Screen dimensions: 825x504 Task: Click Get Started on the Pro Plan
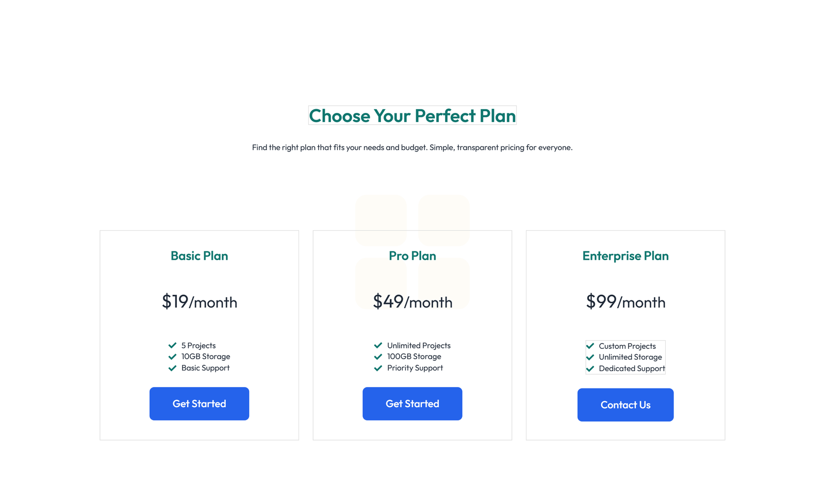click(412, 404)
